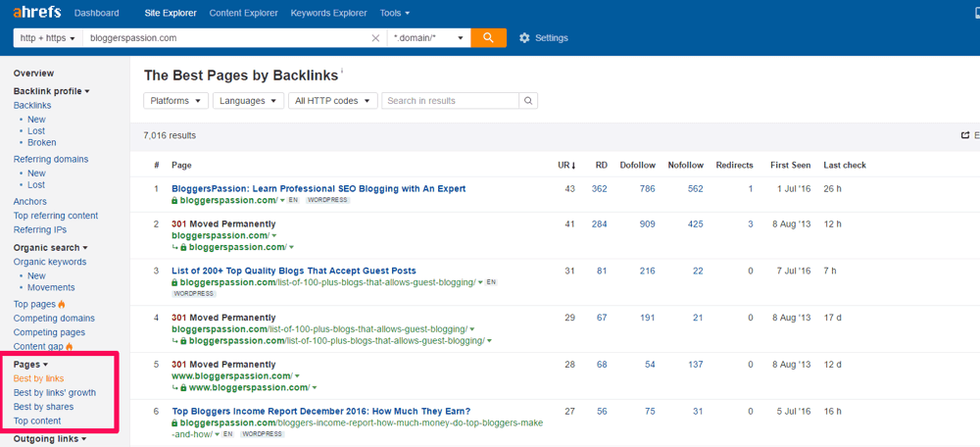The height and width of the screenshot is (447, 980).
Task: Sort by Dofollow column header
Action: pos(638,165)
